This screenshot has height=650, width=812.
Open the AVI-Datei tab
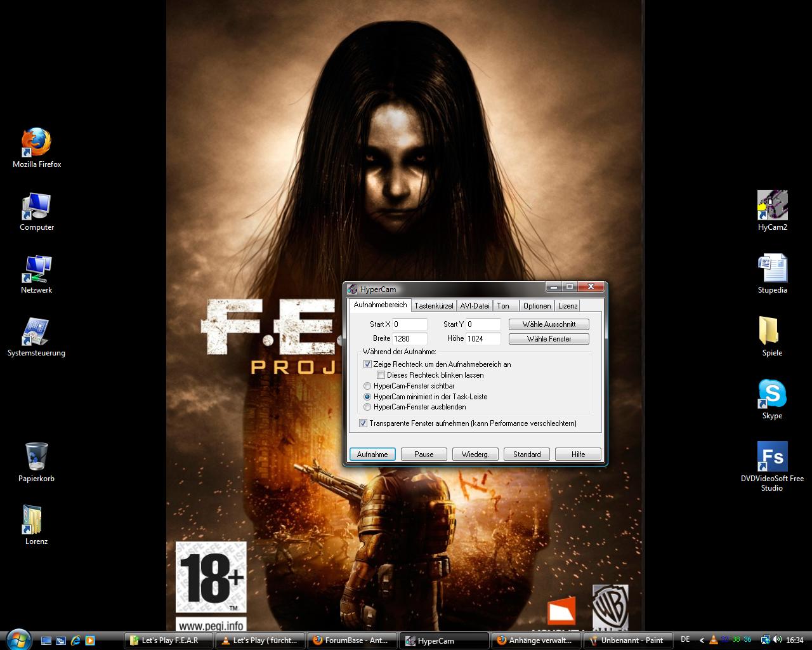point(475,306)
